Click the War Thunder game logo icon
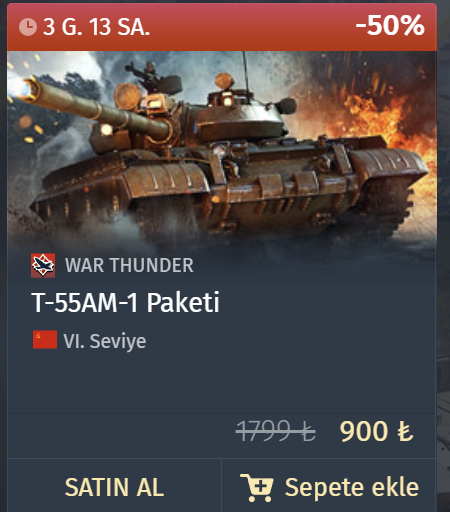Image resolution: width=450 pixels, height=512 pixels. (43, 266)
